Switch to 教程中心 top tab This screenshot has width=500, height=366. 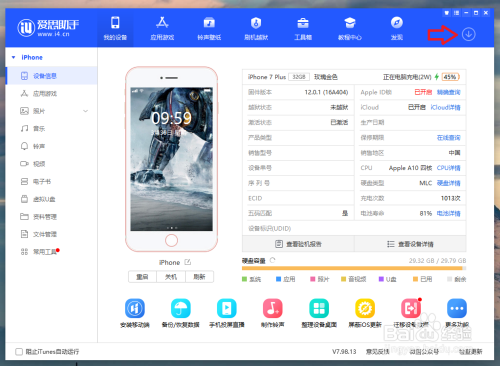click(x=350, y=28)
